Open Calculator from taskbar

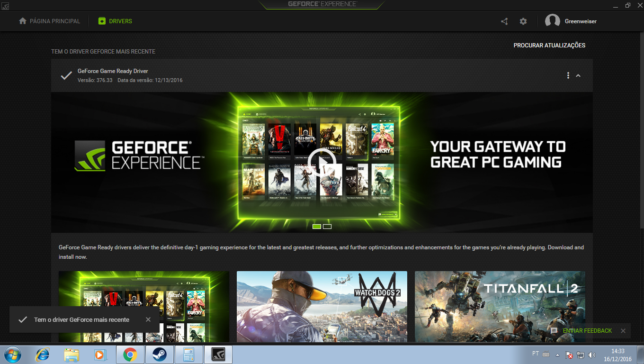tap(188, 355)
